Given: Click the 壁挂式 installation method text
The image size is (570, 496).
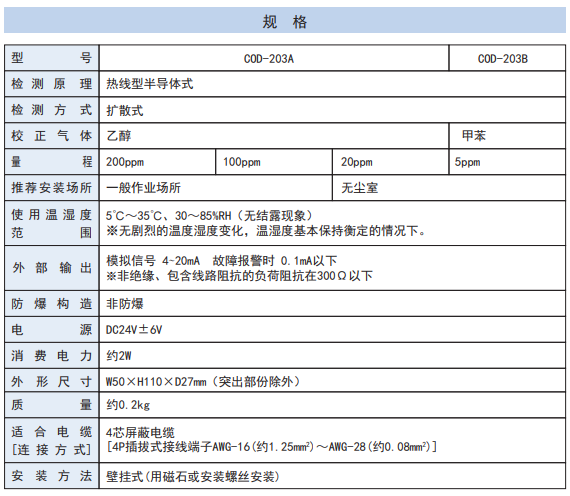Looking at the screenshot, I should [x=125, y=476].
